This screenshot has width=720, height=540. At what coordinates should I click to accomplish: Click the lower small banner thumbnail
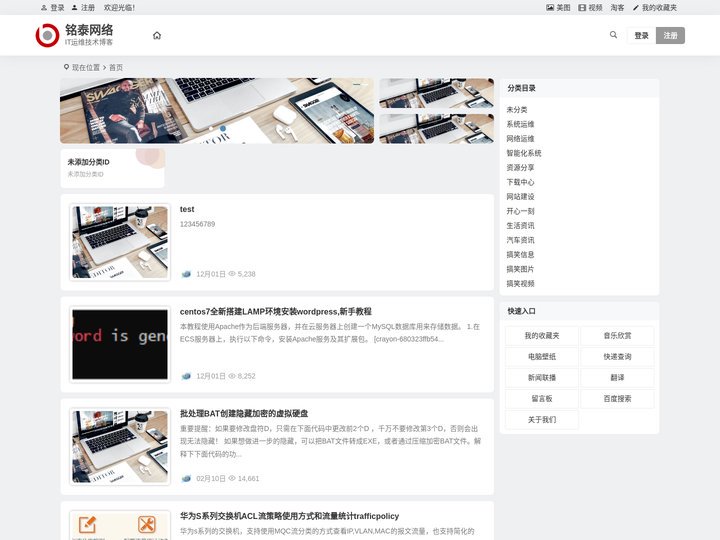coord(436,129)
